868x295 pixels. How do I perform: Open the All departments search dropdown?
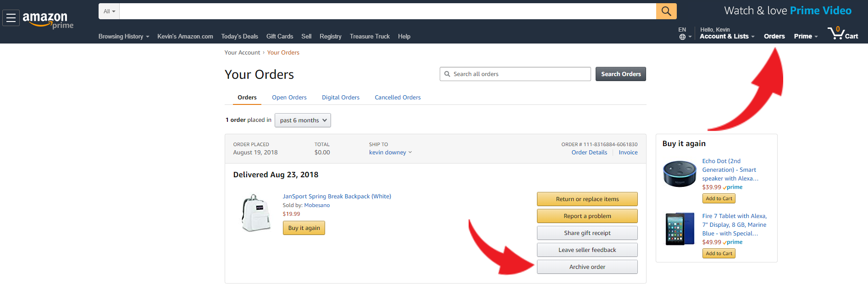pos(109,11)
